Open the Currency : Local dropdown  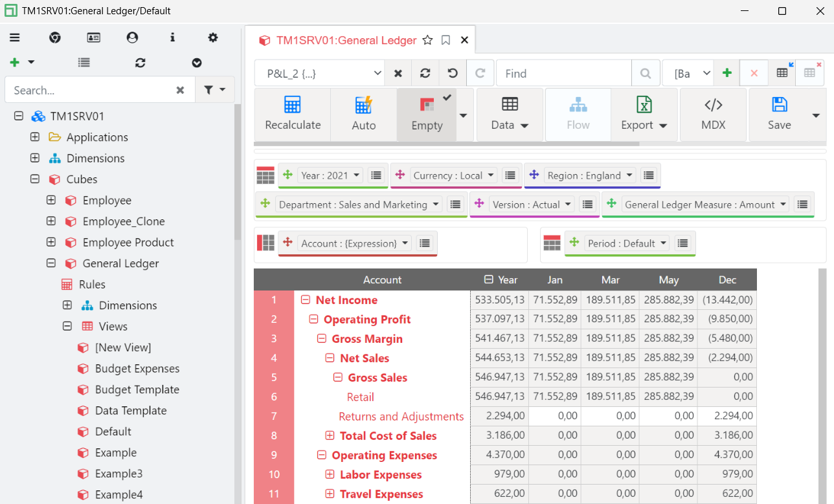(455, 175)
